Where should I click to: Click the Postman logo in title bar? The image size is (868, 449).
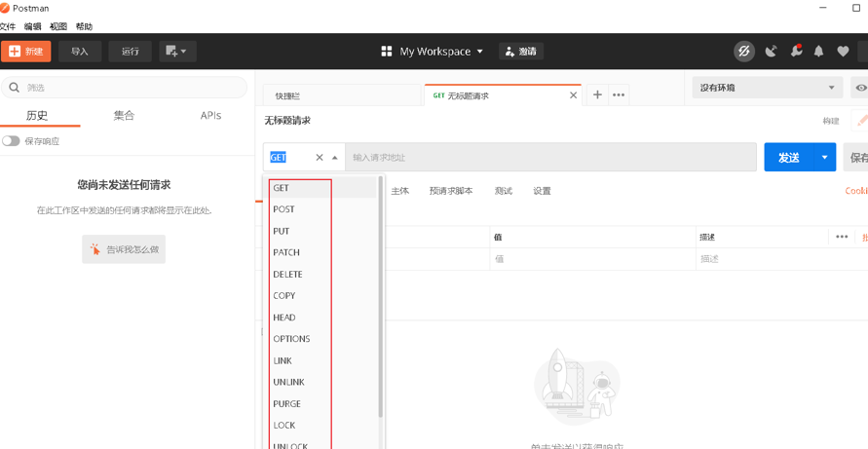(x=6, y=8)
